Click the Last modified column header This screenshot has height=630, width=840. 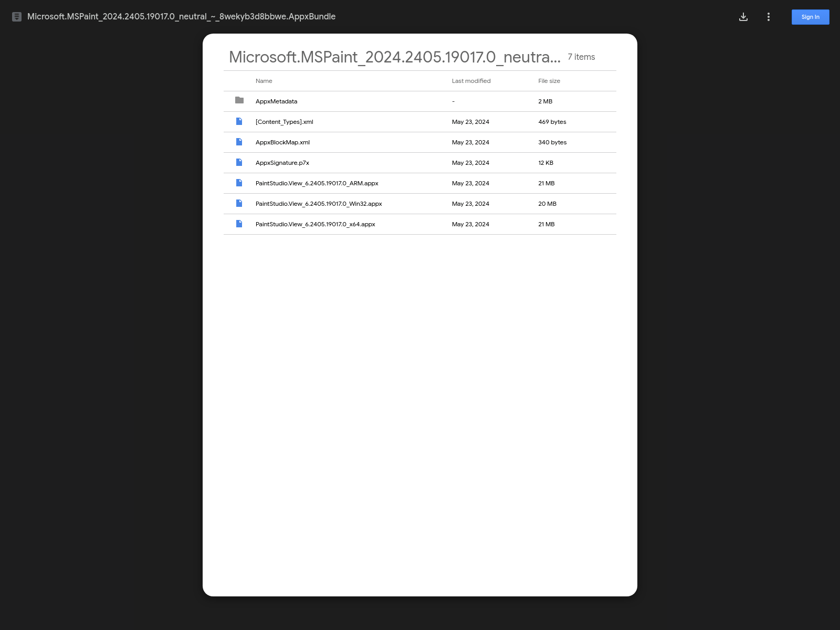point(471,81)
